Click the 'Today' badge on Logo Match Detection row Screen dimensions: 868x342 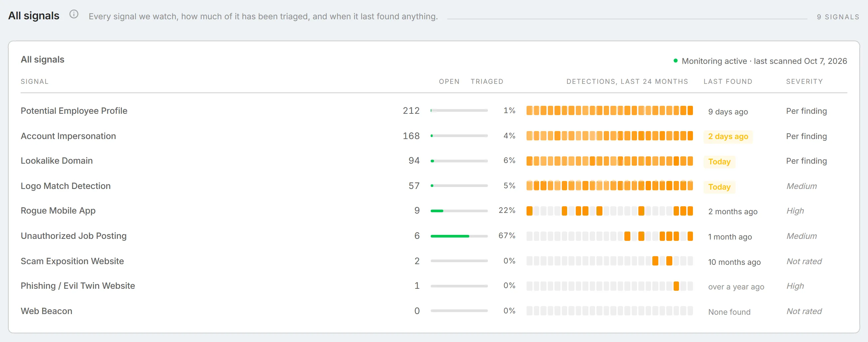coord(719,187)
